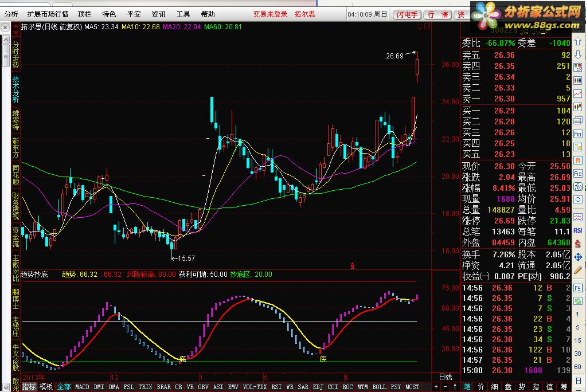Click the FS icon in right toolbar
The height and width of the screenshot is (392, 586).
pyautogui.click(x=578, y=288)
